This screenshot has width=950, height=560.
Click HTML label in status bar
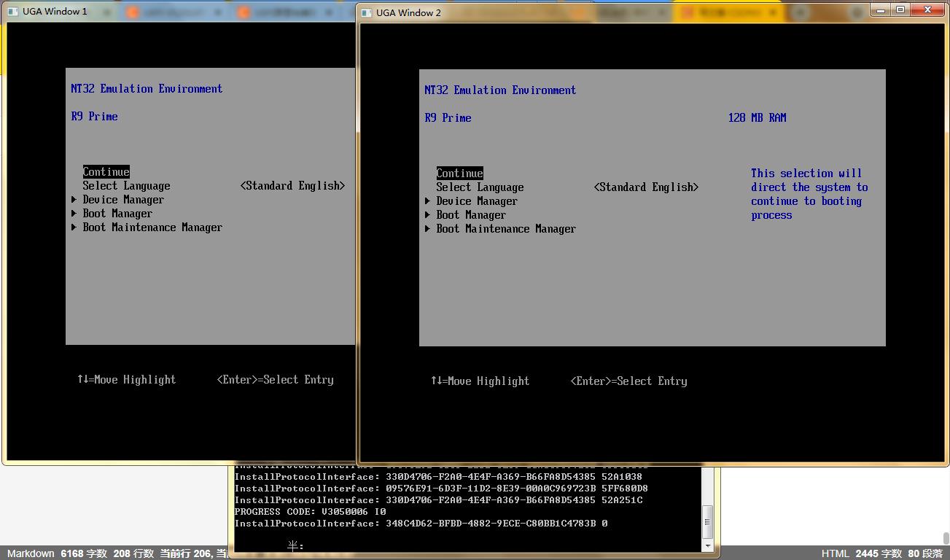click(x=835, y=553)
